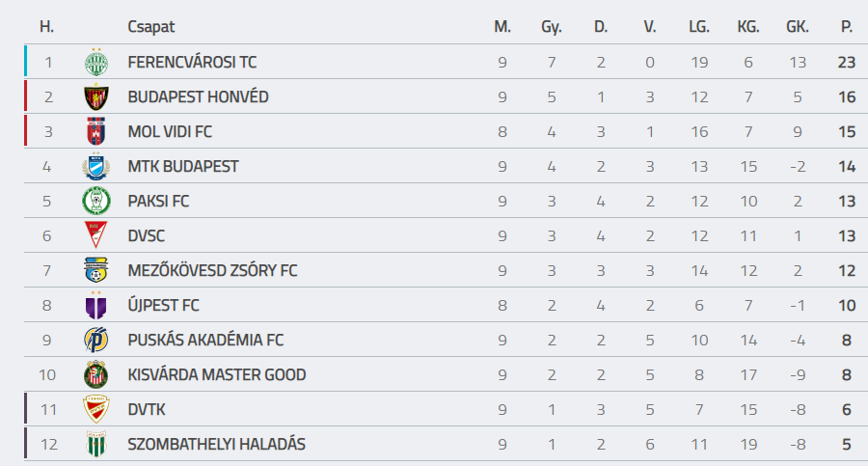Select the MTK Budapest crest icon

(96, 166)
